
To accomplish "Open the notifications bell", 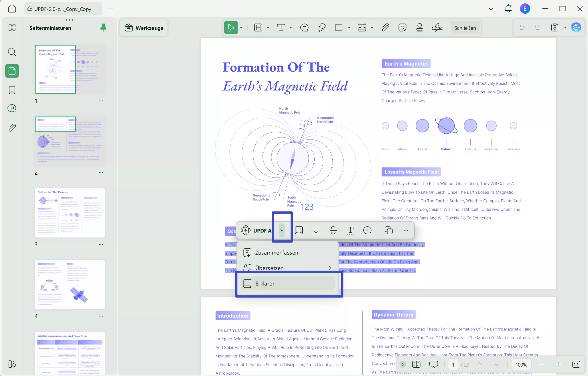I will (508, 9).
